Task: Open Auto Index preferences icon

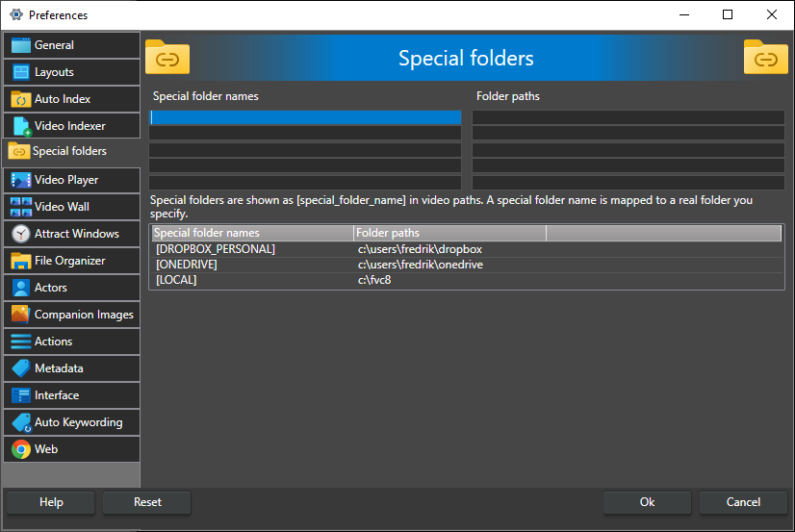Action: point(20,99)
